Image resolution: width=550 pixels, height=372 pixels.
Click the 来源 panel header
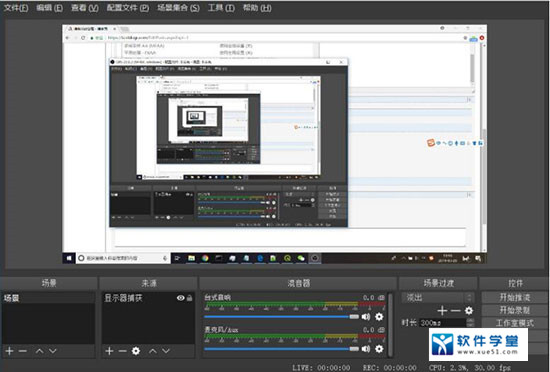149,283
